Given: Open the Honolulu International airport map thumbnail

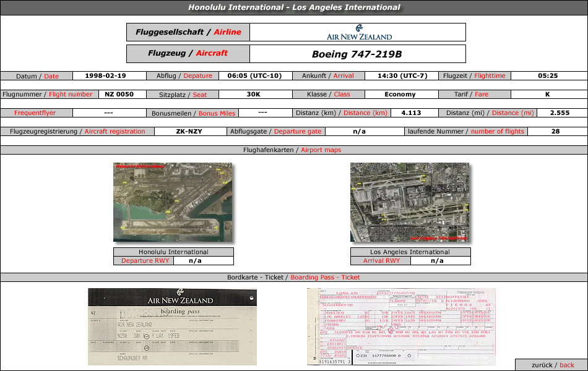Looking at the screenshot, I should [173, 202].
